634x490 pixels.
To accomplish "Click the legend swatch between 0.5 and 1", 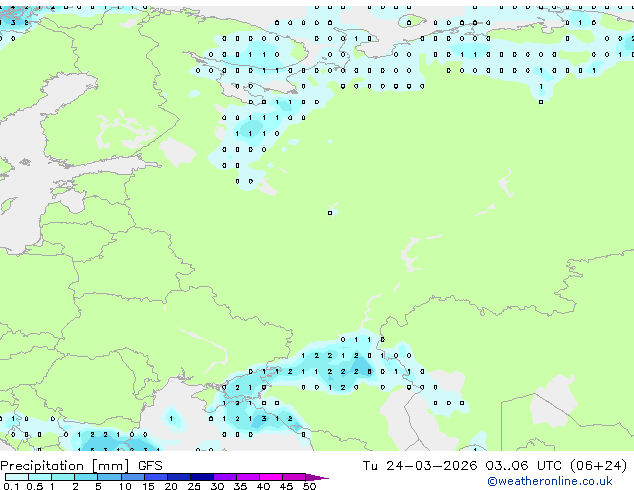I will pyautogui.click(x=40, y=477).
